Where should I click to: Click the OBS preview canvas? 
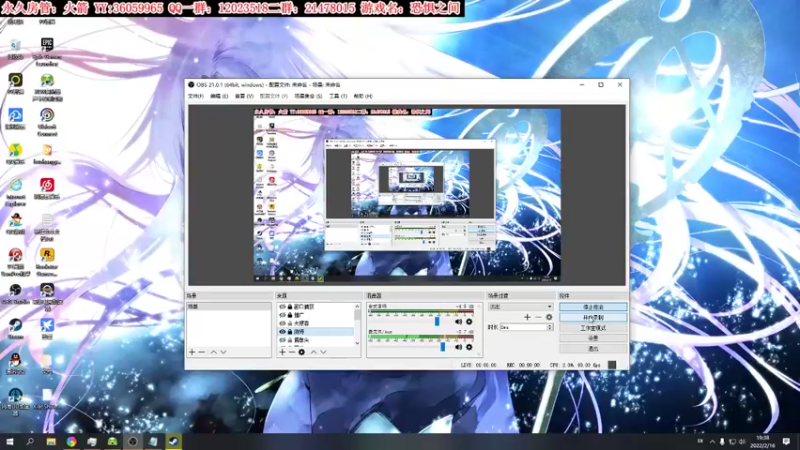pos(407,195)
